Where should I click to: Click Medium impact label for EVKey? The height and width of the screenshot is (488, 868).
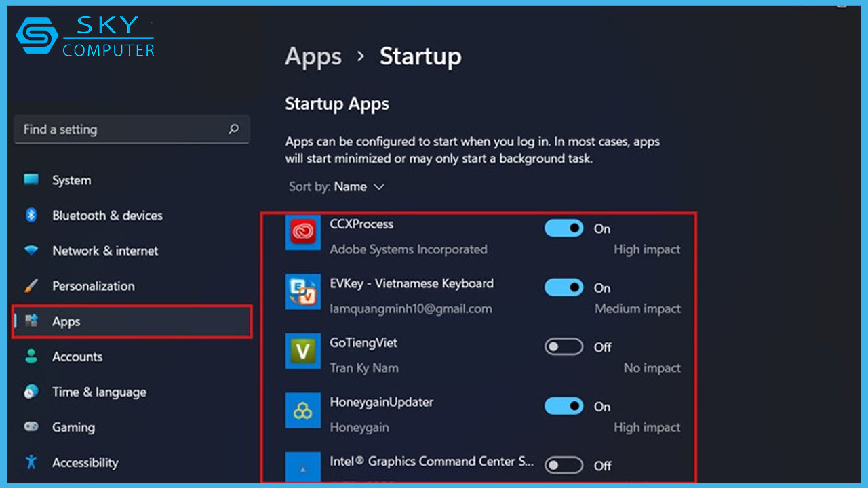pyautogui.click(x=637, y=308)
